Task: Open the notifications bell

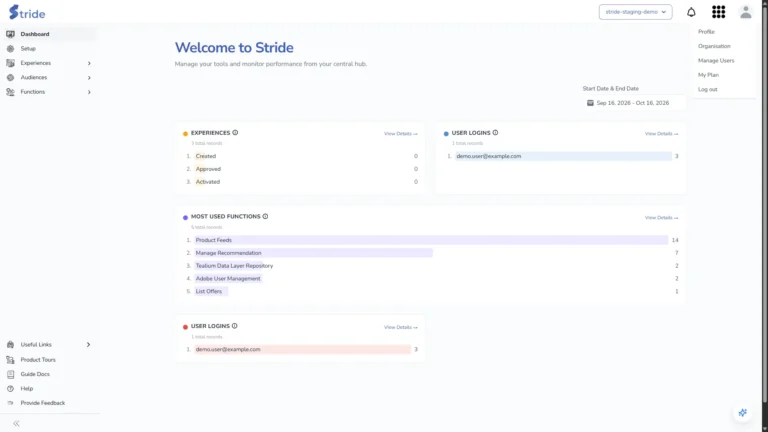Action: click(x=691, y=12)
